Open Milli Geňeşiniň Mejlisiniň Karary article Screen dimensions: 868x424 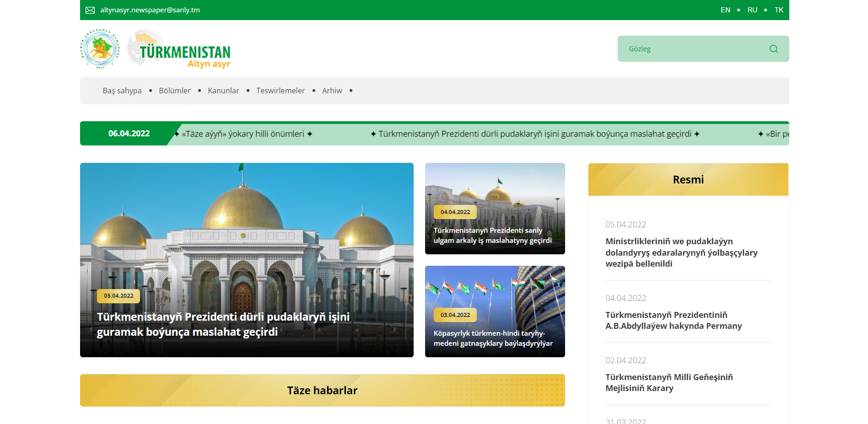669,383
